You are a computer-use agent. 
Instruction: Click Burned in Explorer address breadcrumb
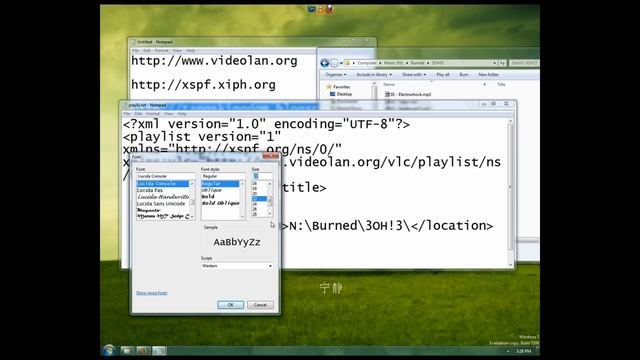click(417, 63)
